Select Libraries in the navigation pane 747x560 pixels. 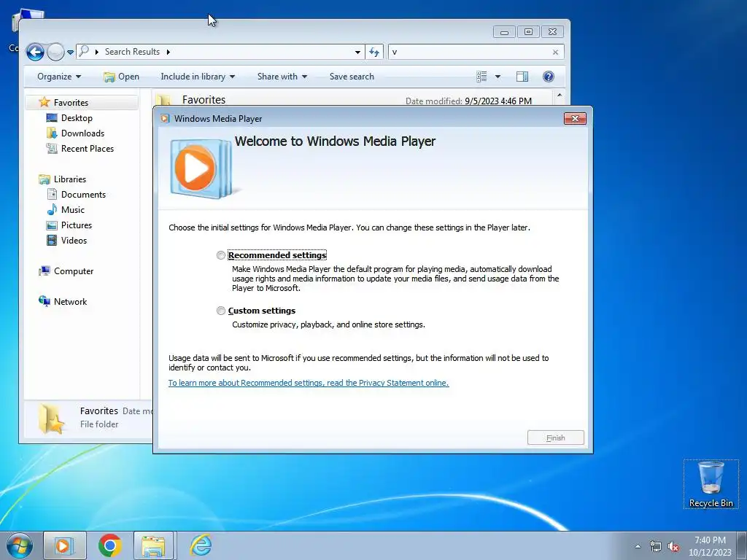69,179
